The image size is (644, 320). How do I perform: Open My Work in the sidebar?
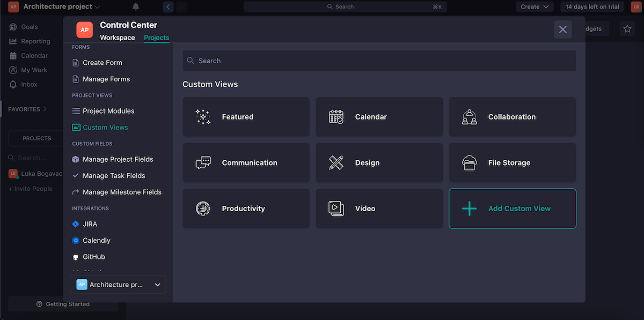(x=34, y=70)
